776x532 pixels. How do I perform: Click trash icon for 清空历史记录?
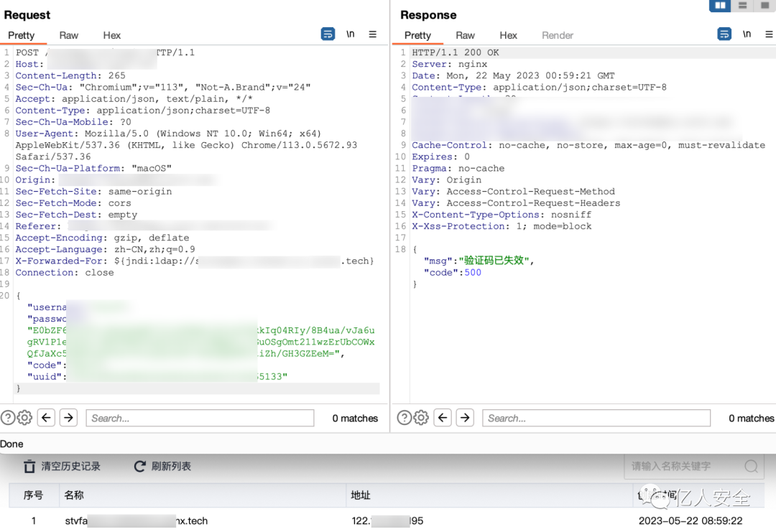[29, 466]
